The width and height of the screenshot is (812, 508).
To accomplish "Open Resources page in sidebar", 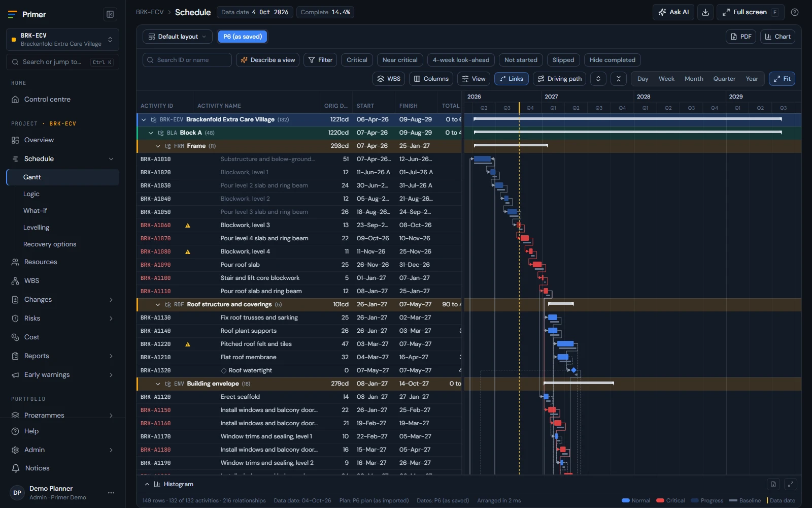I will click(x=62, y=262).
